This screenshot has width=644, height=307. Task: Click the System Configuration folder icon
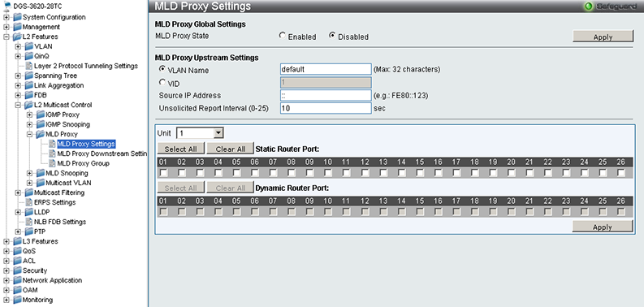click(17, 17)
